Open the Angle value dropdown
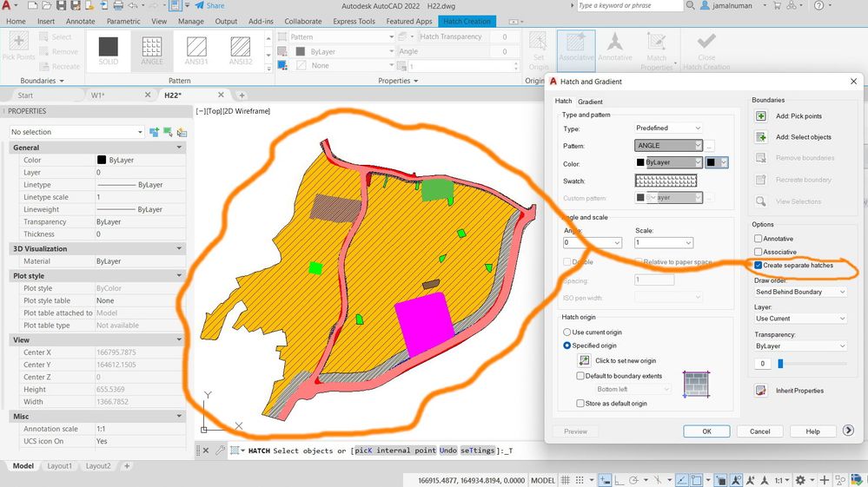This screenshot has height=487, width=868. coord(592,243)
